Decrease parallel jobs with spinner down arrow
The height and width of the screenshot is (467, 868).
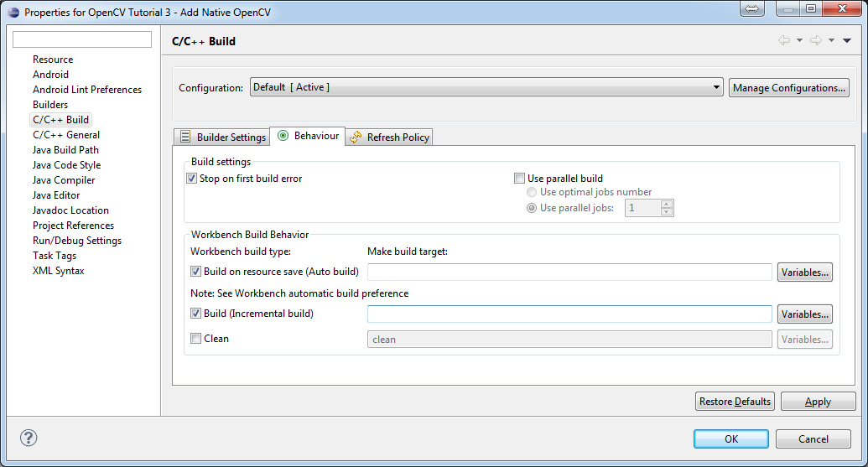pyautogui.click(x=667, y=211)
